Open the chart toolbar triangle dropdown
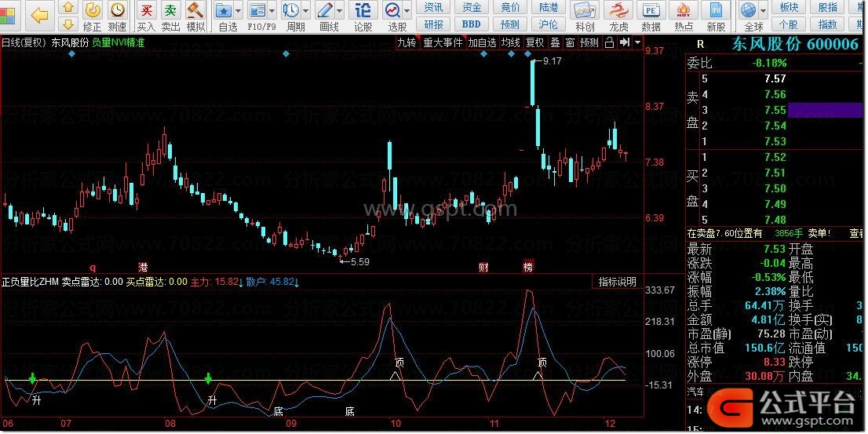 click(x=638, y=42)
